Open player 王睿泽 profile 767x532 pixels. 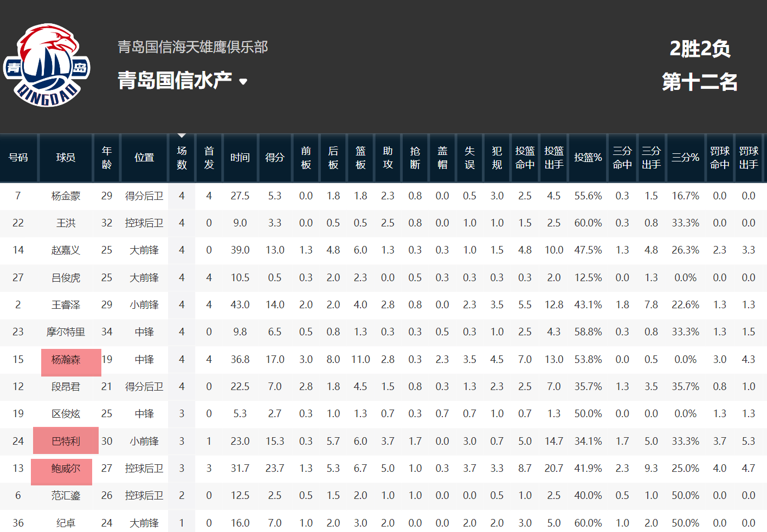[x=66, y=305]
